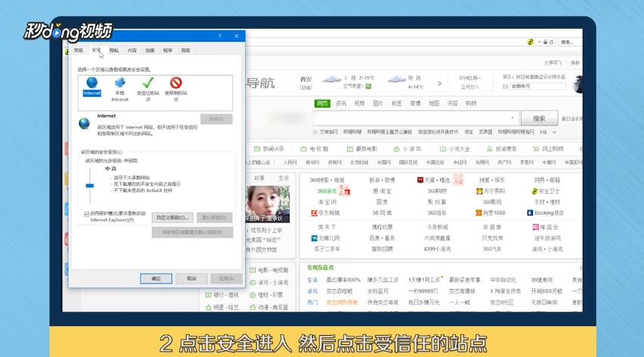Select the 资讯 search category tab
Image resolution: width=644 pixels, height=357 pixels.
coord(341,103)
